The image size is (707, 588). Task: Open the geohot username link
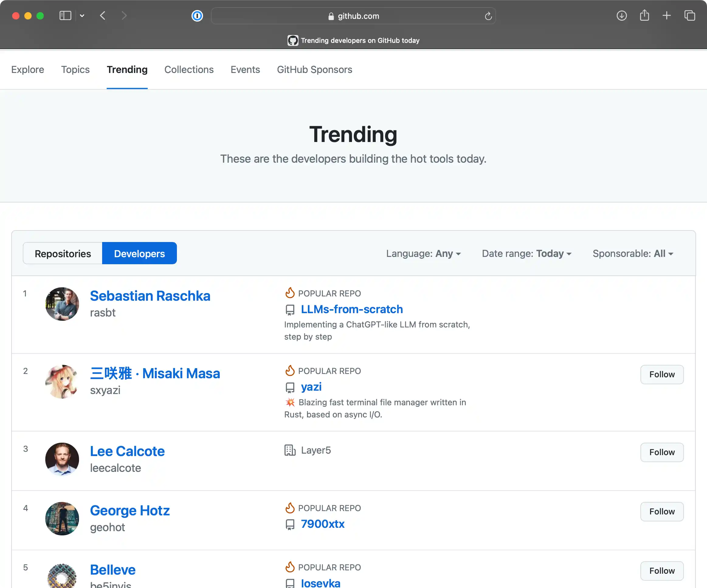click(x=107, y=527)
